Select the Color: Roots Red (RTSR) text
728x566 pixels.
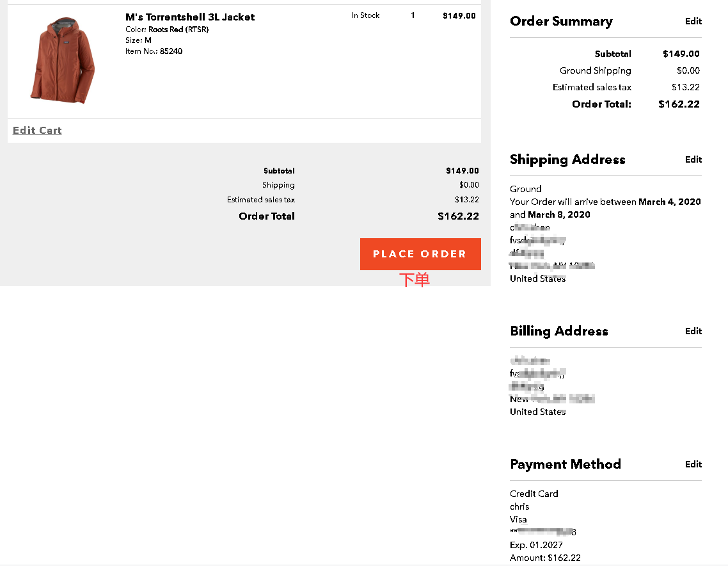pos(167,29)
